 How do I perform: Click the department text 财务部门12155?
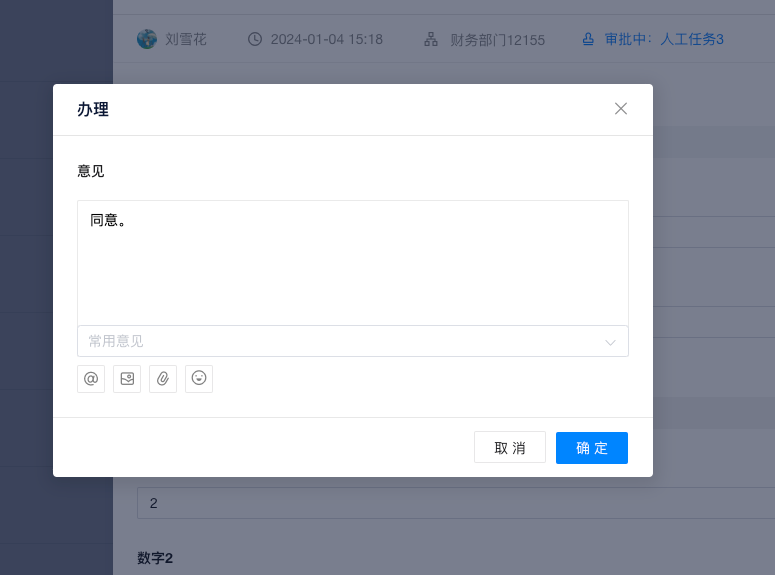pyautogui.click(x=497, y=40)
